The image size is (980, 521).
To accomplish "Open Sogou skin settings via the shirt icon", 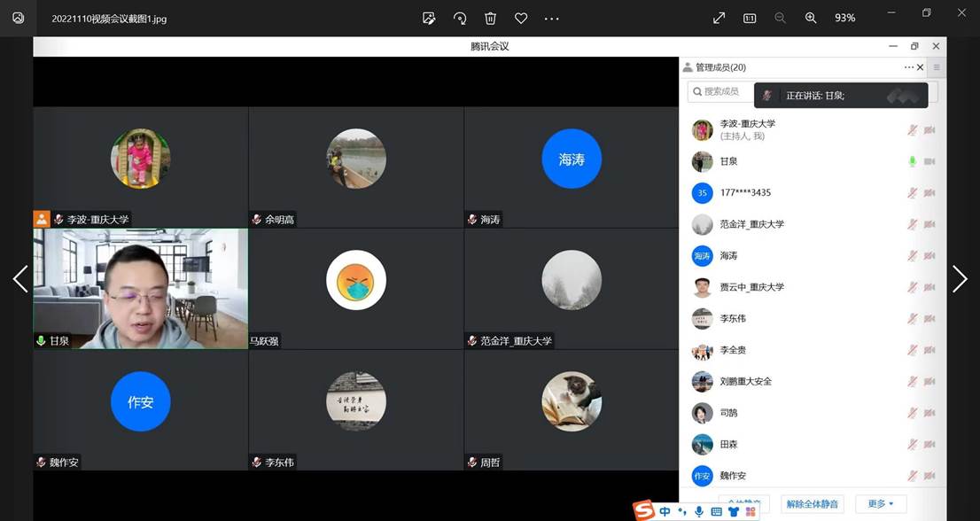I will tap(733, 511).
